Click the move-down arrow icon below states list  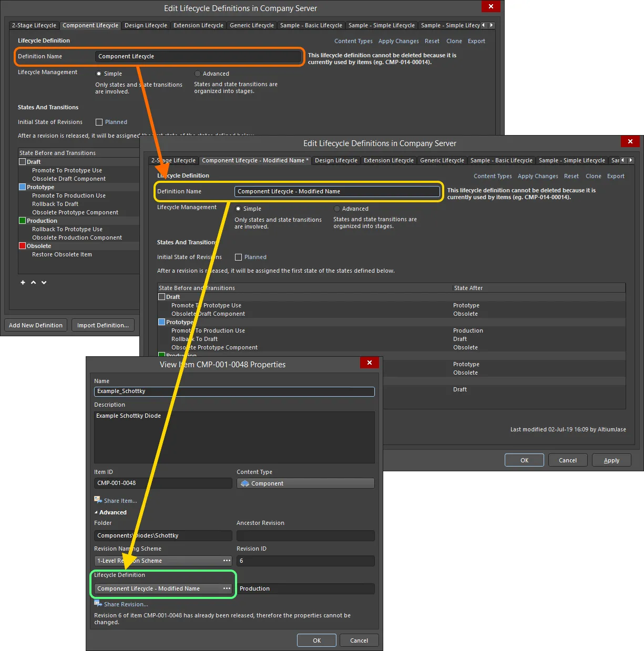click(44, 283)
